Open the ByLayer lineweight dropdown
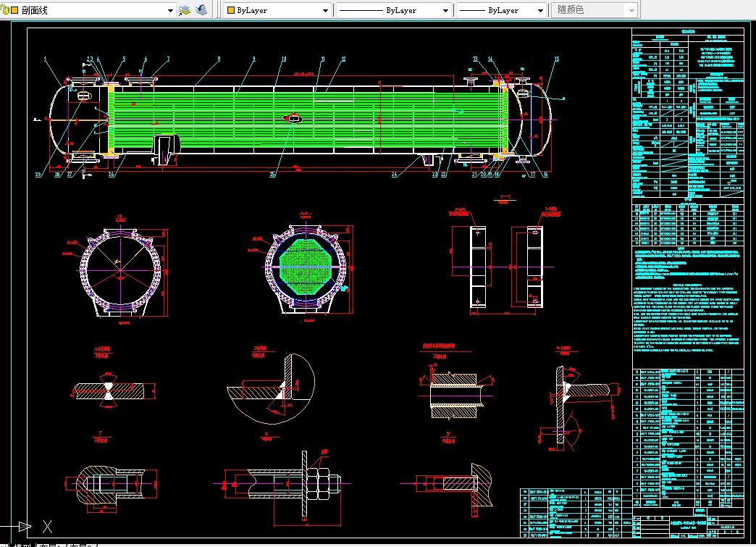Viewport: 756px width, 547px height. click(540, 10)
